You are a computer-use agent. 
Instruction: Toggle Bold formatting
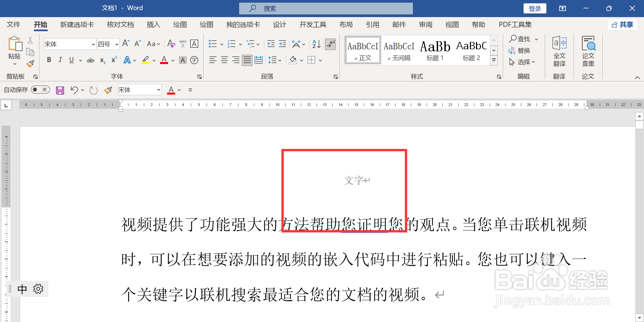coord(49,60)
